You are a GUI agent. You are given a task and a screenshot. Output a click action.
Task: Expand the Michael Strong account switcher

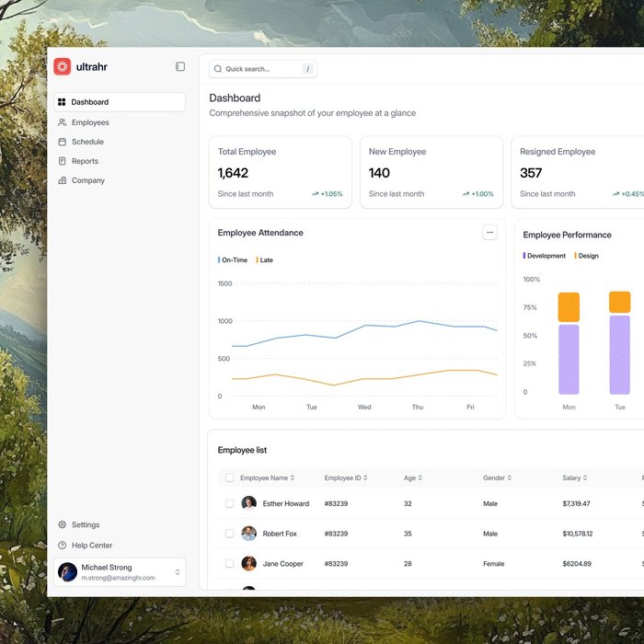(178, 572)
